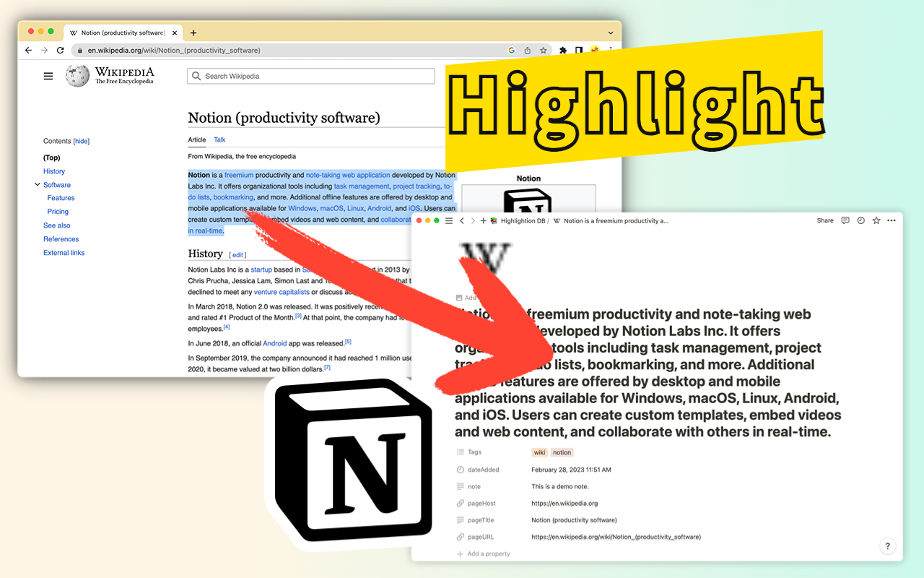Click Add a property in Notion
This screenshot has height=578, width=924.
pos(483,554)
